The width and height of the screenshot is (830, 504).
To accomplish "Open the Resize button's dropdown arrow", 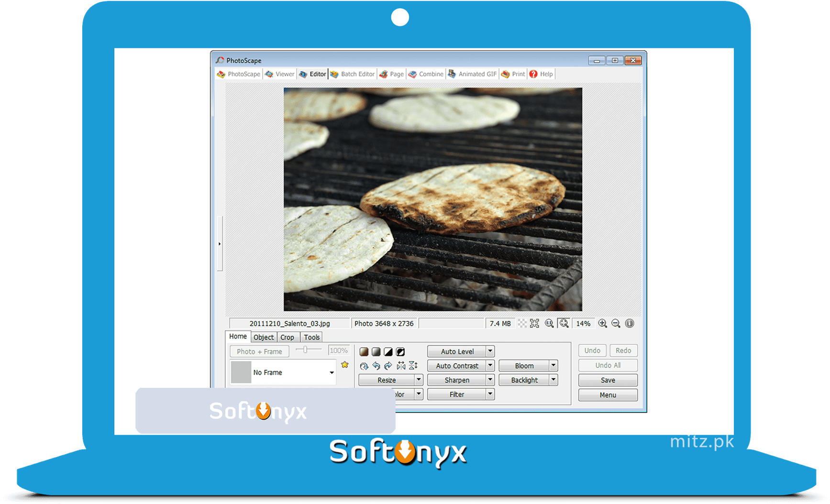I will (x=419, y=380).
